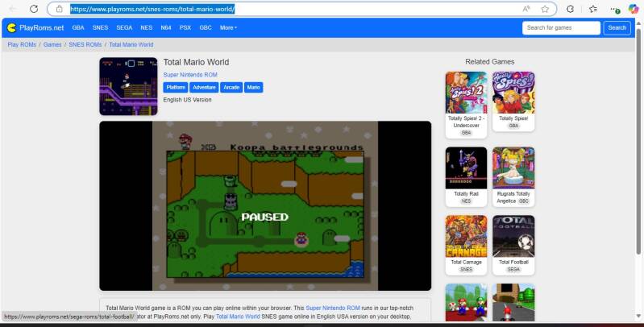Screen dimensions: 644x327
Task: Open Total Carnage SNES game card
Action: click(466, 245)
